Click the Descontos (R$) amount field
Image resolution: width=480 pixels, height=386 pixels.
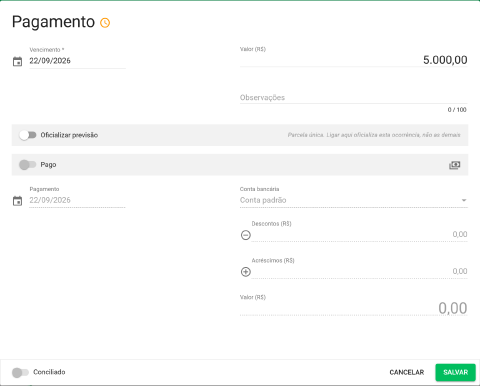tap(360, 234)
